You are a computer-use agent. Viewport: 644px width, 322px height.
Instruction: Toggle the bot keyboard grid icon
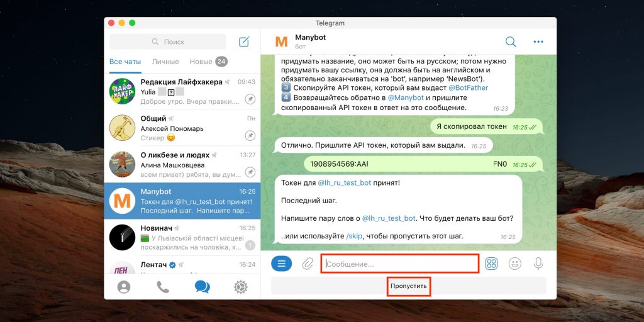coord(491,264)
